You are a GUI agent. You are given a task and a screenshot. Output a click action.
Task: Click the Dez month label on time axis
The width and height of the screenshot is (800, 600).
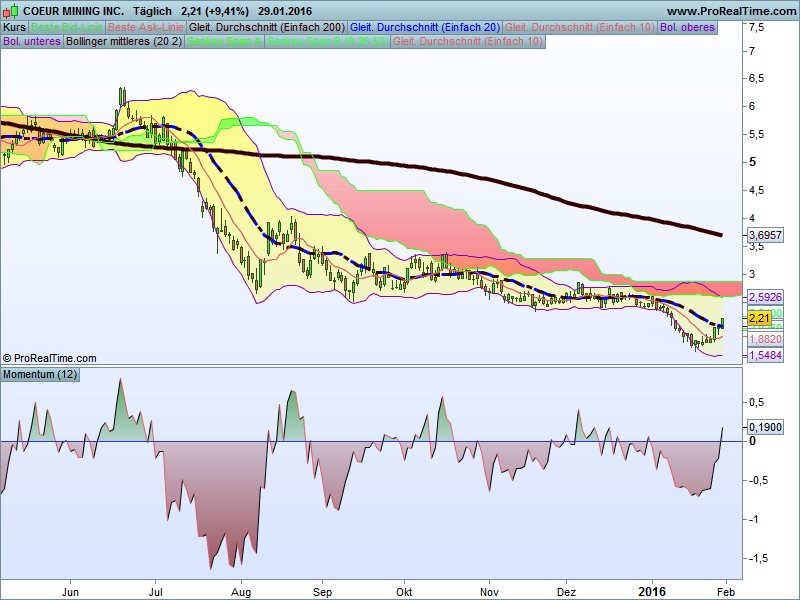[x=566, y=592]
